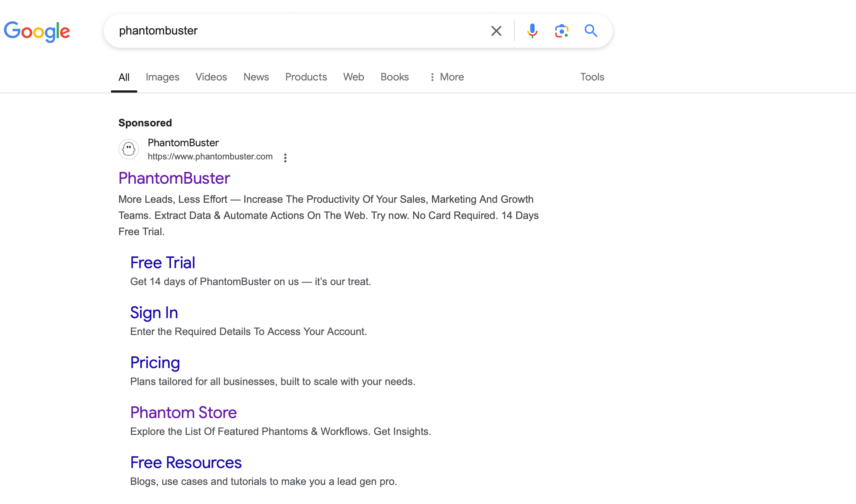Click the blue magnifier search button
856x504 pixels.
[591, 31]
